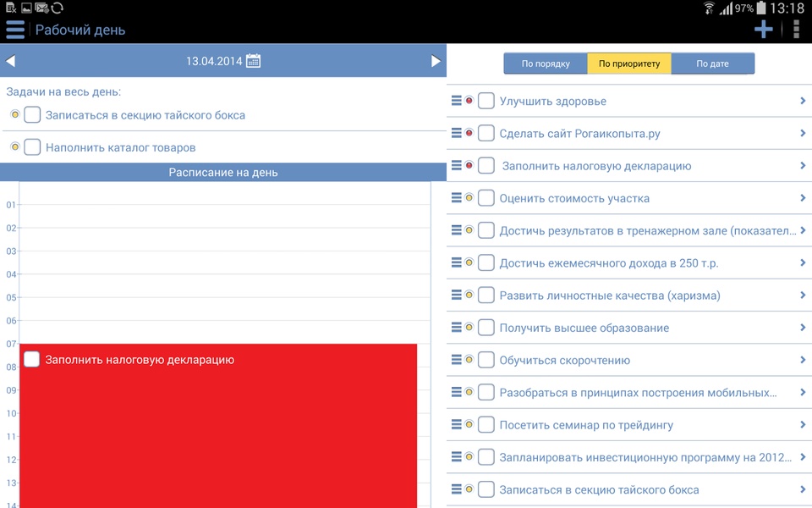Tap drag handle for Посетить семинар по трейдингу
Screen dimensions: 812x508
[456, 424]
